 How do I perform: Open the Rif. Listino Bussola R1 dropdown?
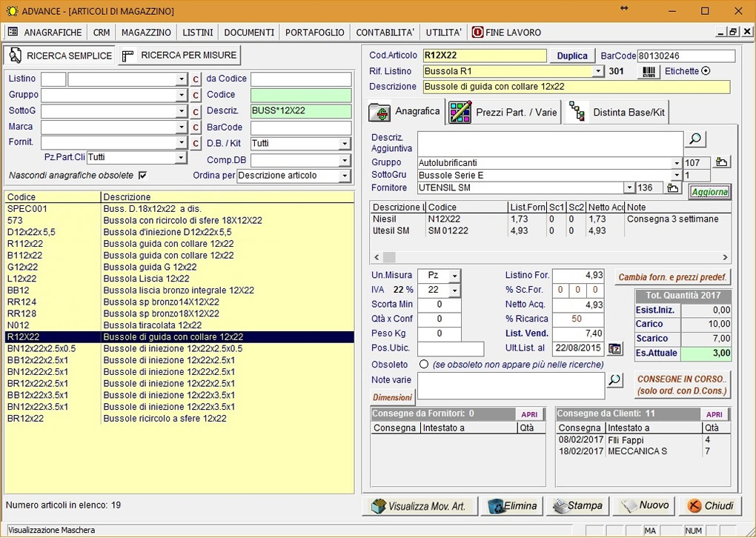[x=598, y=71]
